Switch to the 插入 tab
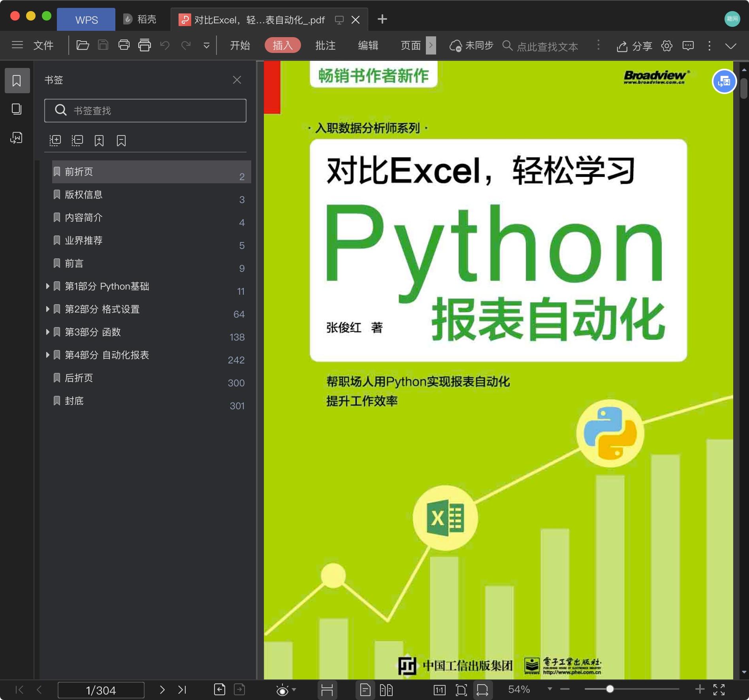The width and height of the screenshot is (749, 700). [283, 45]
